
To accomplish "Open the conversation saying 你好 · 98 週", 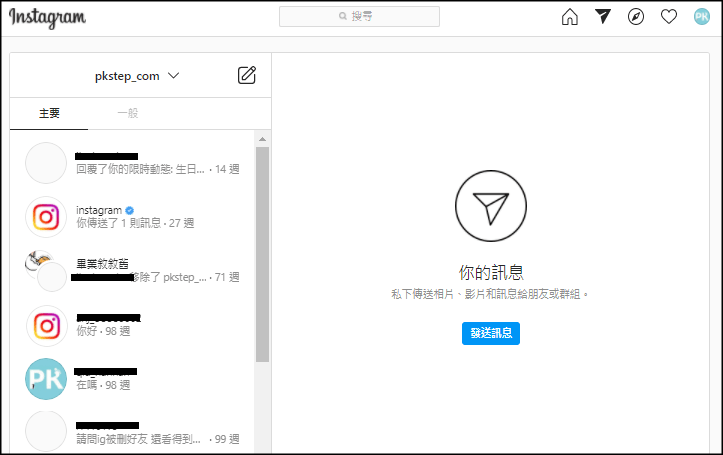I will 132,325.
